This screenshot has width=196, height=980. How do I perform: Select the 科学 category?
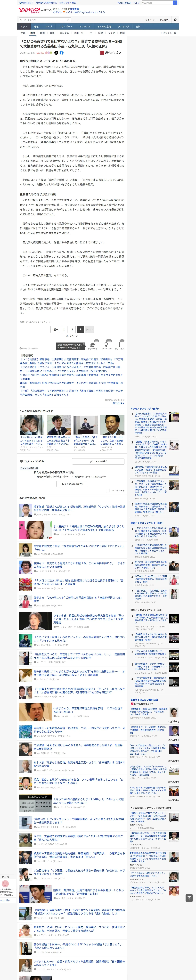pos(100,33)
